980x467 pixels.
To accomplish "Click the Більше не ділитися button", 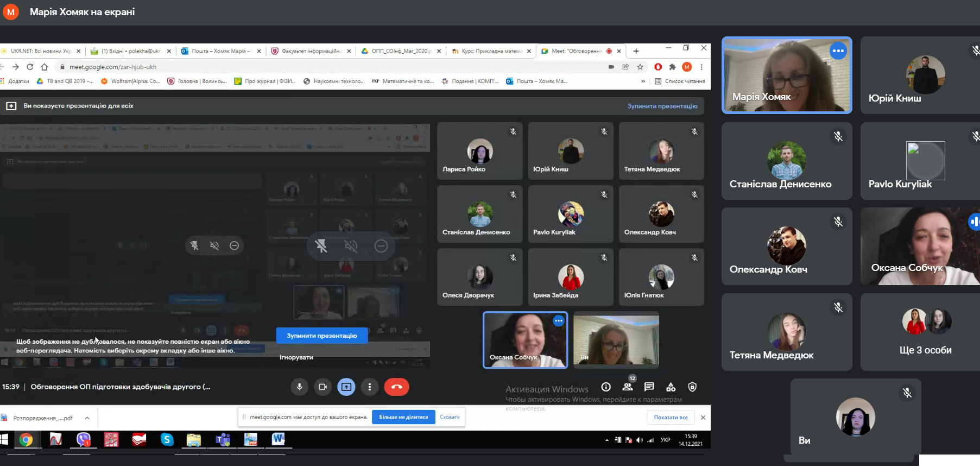I will coord(403,417).
